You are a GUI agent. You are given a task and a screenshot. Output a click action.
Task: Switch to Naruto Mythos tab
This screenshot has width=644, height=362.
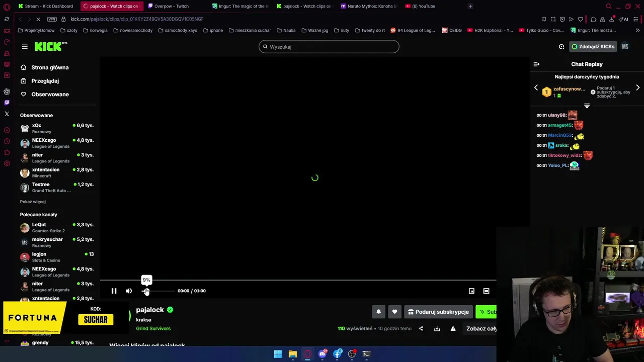point(369,6)
